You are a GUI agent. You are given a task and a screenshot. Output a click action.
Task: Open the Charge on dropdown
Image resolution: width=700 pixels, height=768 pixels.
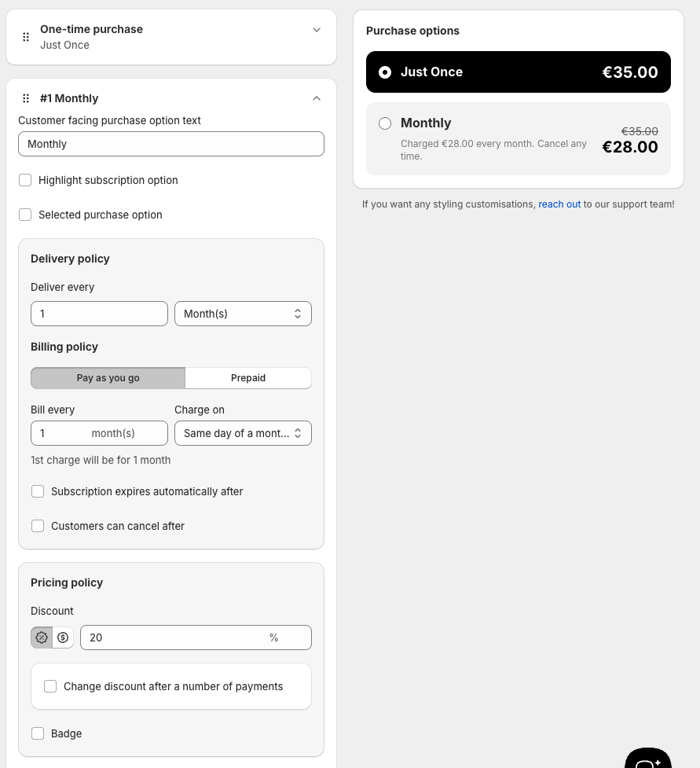point(243,433)
